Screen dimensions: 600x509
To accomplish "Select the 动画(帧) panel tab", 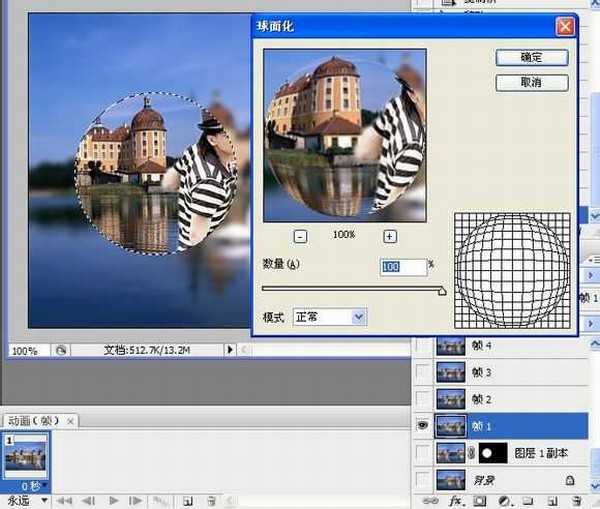I will point(40,420).
